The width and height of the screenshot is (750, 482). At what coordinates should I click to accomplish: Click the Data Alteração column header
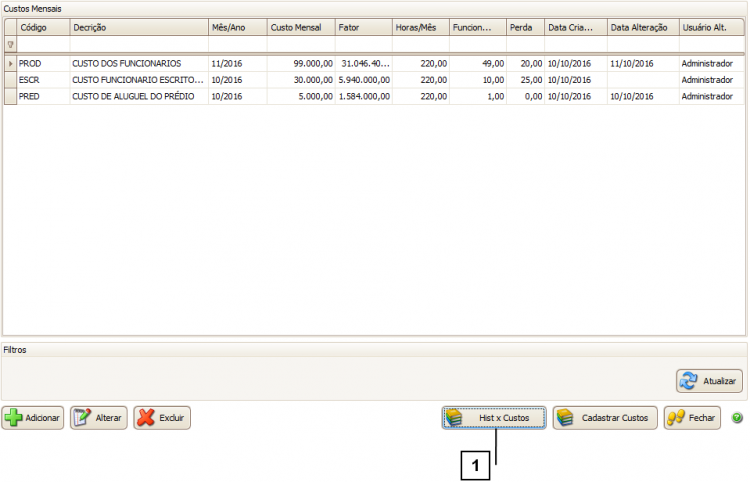[x=642, y=27]
